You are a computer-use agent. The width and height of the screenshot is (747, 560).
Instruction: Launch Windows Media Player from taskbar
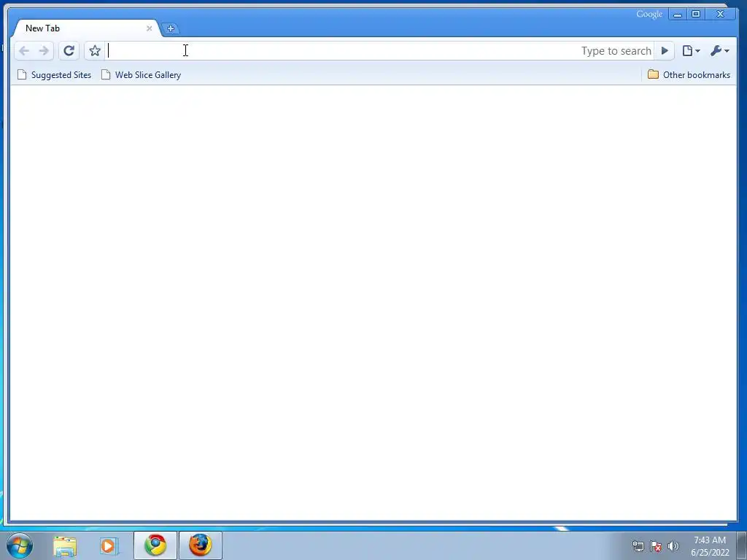(108, 545)
